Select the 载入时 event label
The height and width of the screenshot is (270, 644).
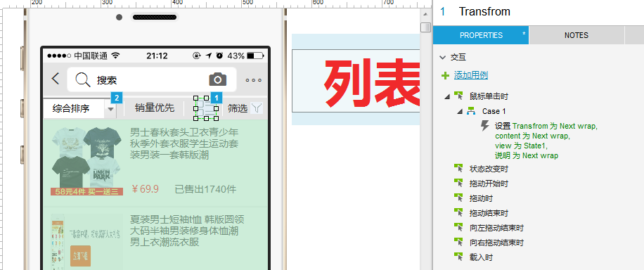tap(481, 257)
